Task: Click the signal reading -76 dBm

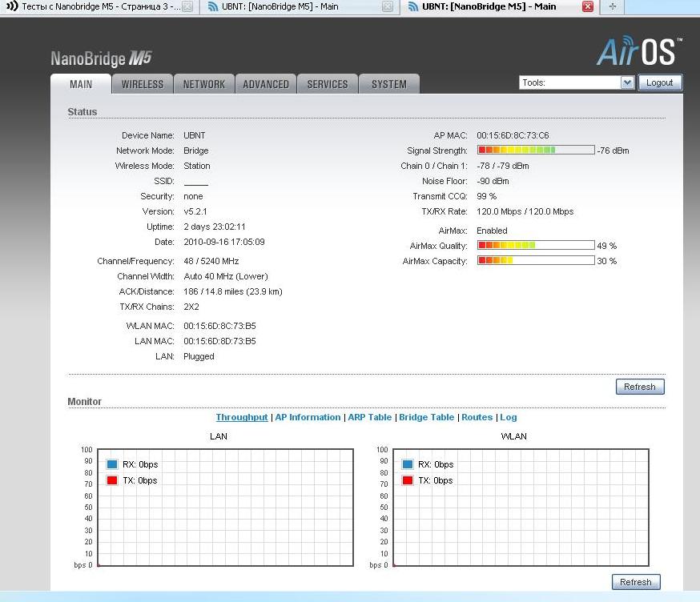Action: coord(613,150)
